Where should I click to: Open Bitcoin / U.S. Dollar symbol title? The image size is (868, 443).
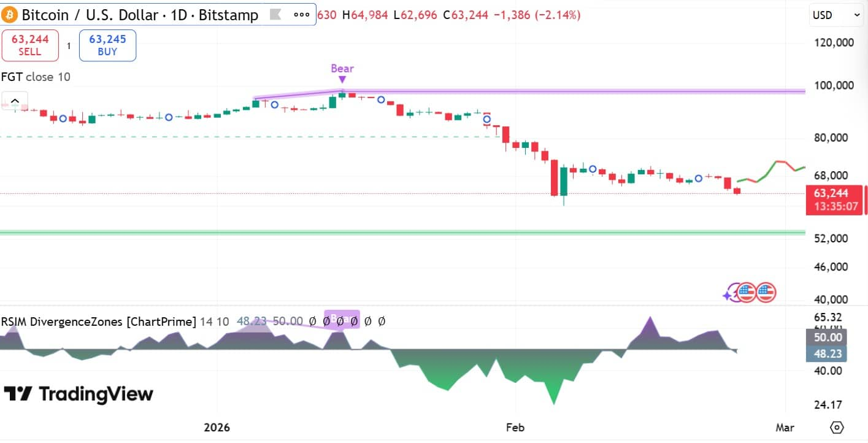(x=140, y=15)
